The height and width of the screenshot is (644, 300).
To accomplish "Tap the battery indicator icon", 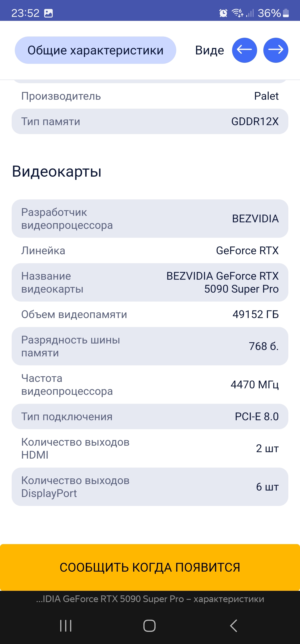I will [286, 13].
